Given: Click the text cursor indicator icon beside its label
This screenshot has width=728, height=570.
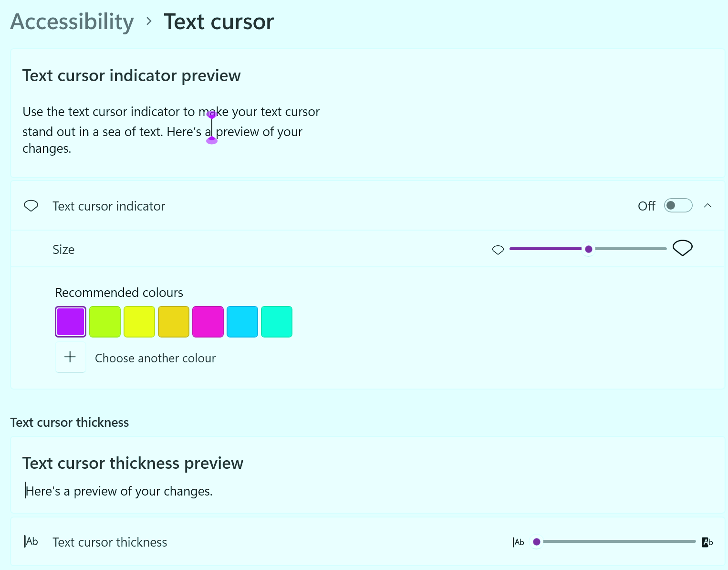Looking at the screenshot, I should 31,206.
